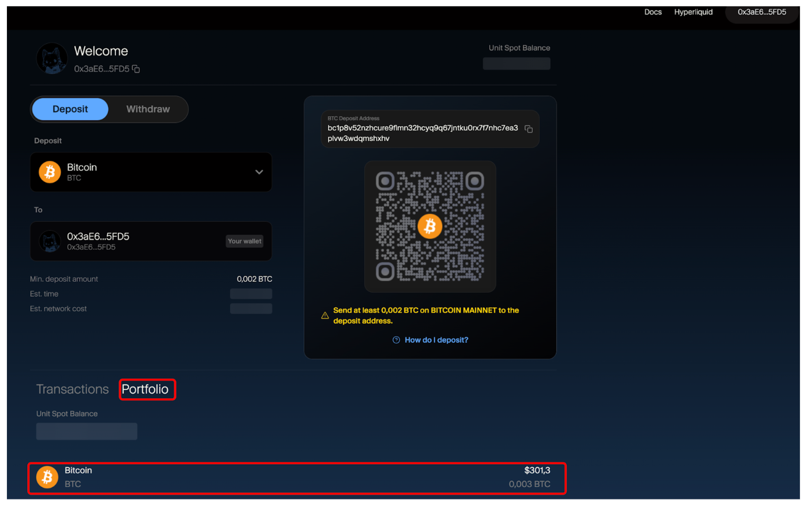Copy the BTC deposit address
The height and width of the screenshot is (511, 812).
tap(528, 129)
